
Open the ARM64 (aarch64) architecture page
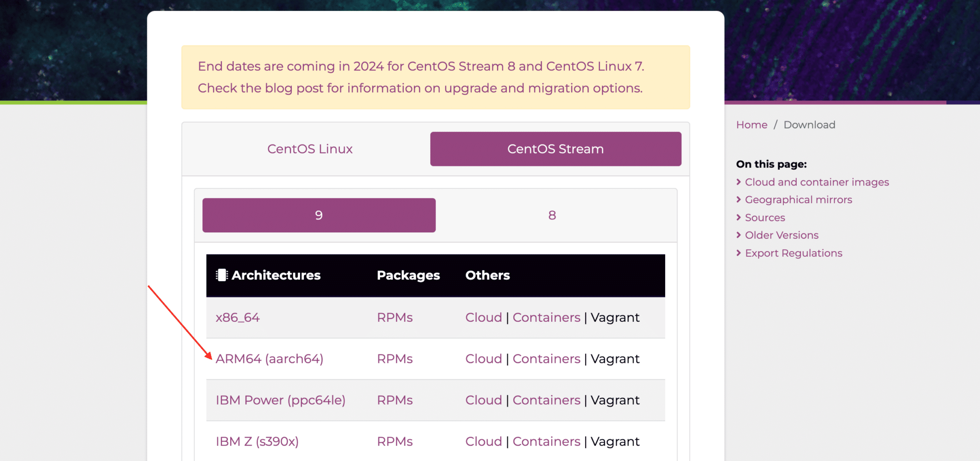(x=269, y=359)
